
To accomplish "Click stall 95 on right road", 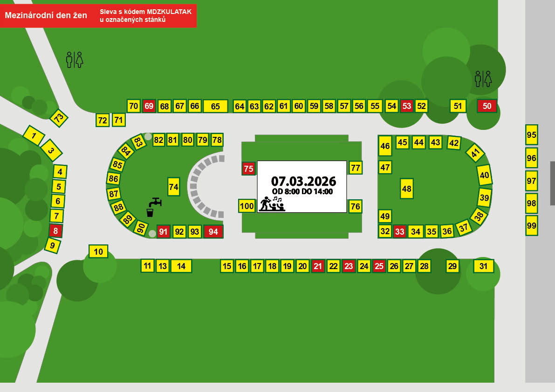I will [532, 135].
